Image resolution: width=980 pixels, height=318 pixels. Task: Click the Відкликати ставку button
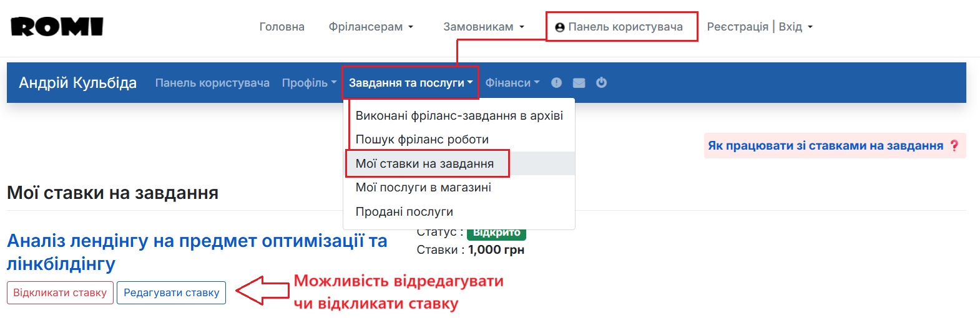coord(60,292)
